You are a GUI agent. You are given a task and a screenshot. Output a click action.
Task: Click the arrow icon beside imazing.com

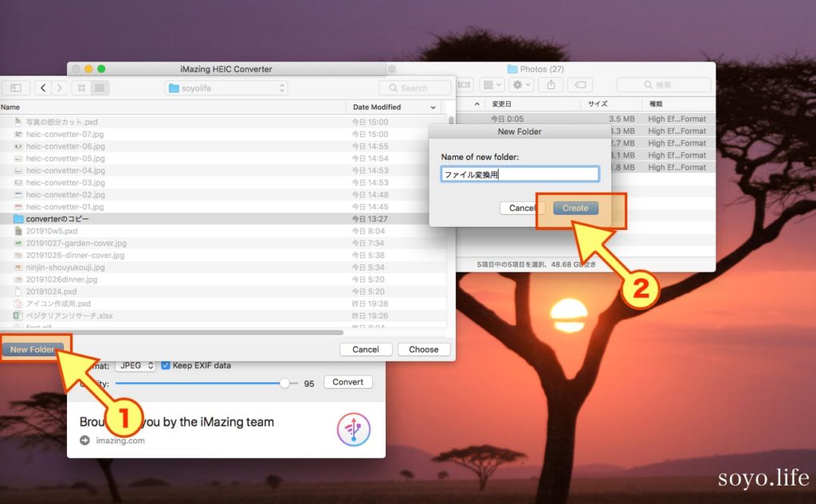pos(84,440)
